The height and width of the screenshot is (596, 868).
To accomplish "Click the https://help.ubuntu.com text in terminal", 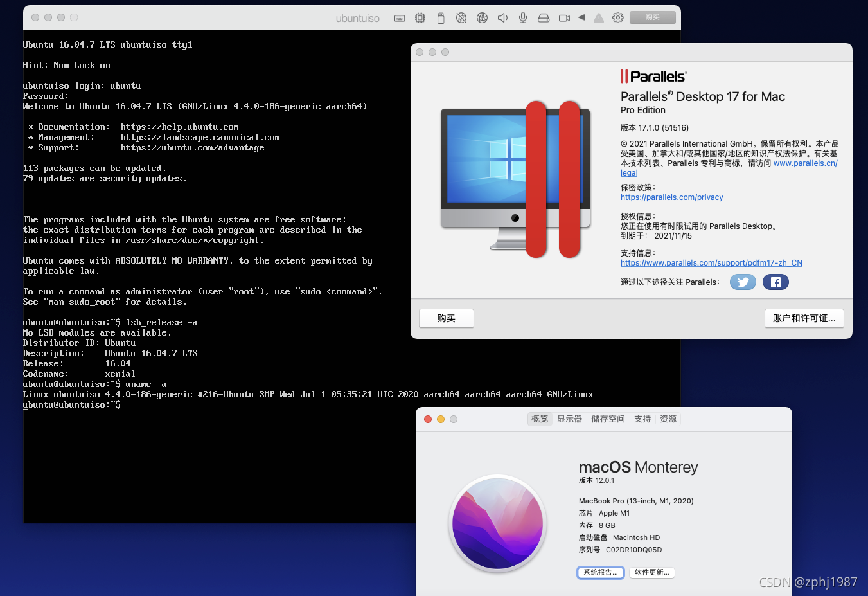I will pyautogui.click(x=179, y=127).
